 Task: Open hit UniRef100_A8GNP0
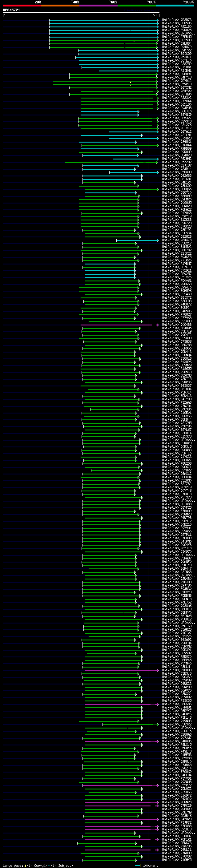176,802
